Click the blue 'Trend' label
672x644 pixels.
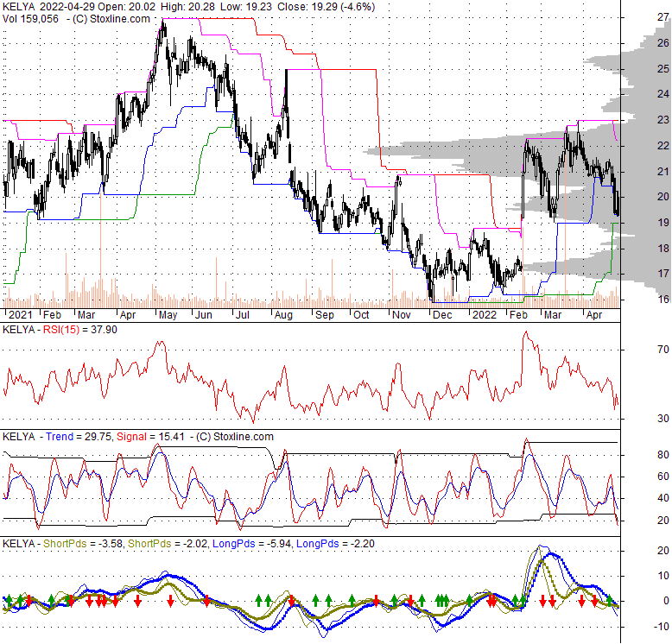[60, 437]
